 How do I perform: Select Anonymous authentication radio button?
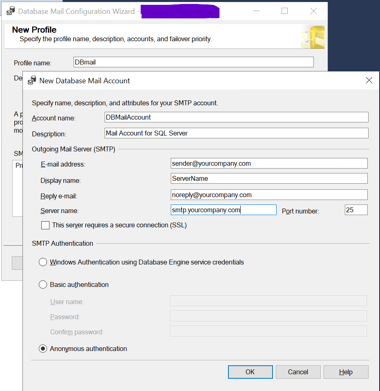tap(43, 349)
